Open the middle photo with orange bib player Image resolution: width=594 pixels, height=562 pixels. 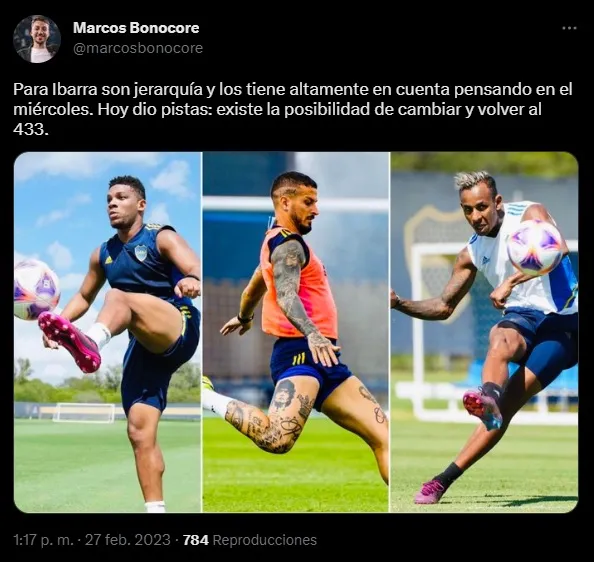(x=295, y=332)
